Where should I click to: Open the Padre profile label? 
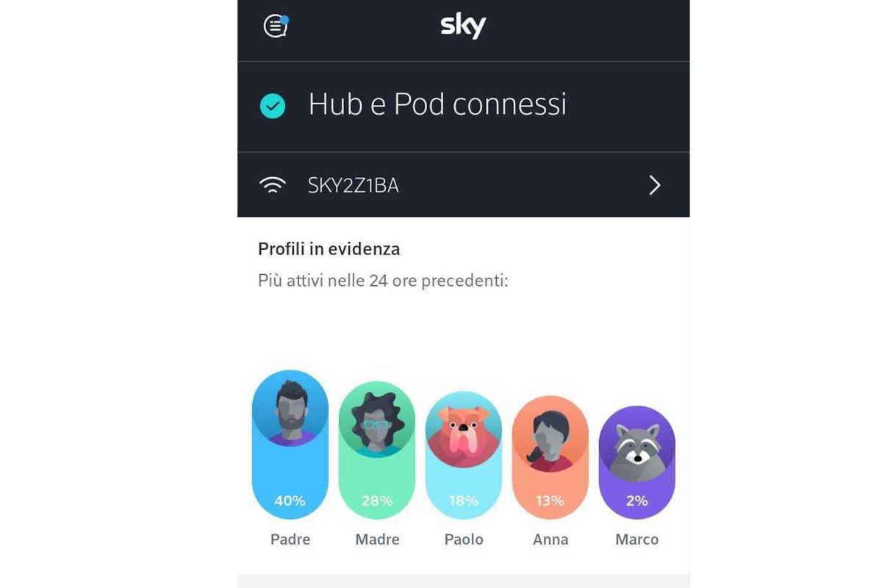coord(290,539)
